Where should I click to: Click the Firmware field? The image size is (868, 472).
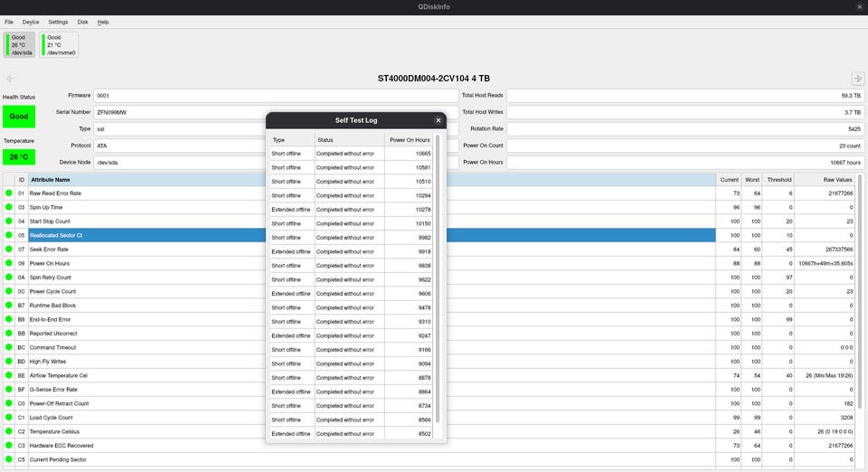276,96
